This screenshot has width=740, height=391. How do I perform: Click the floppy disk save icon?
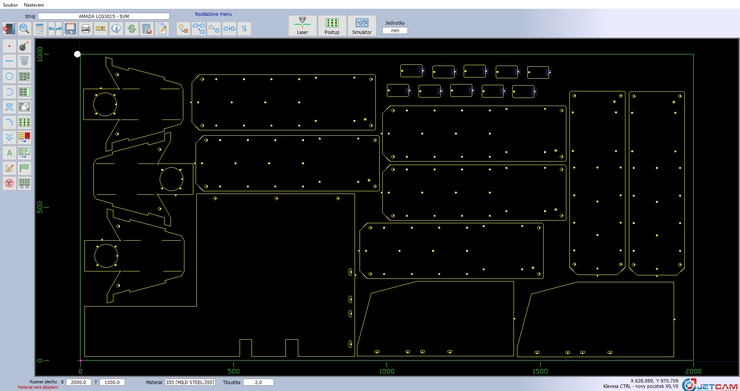70,29
